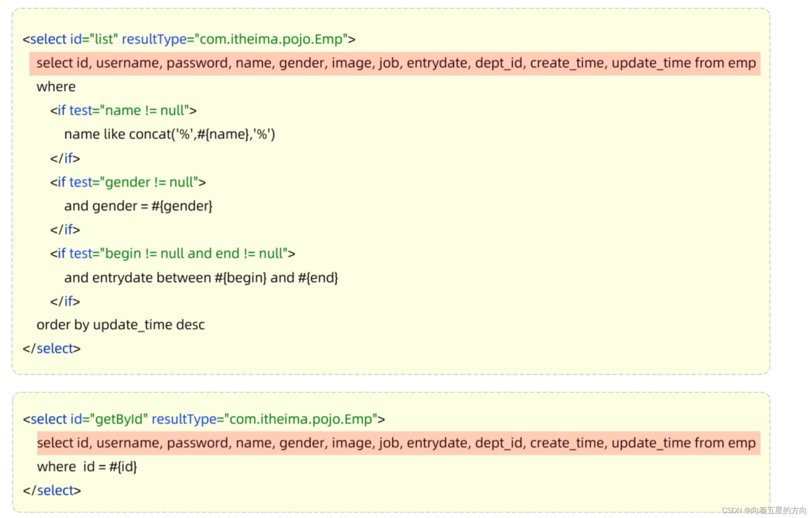The height and width of the screenshot is (518, 812).
Task: Click the if test="gender != null" line
Action: point(128,182)
